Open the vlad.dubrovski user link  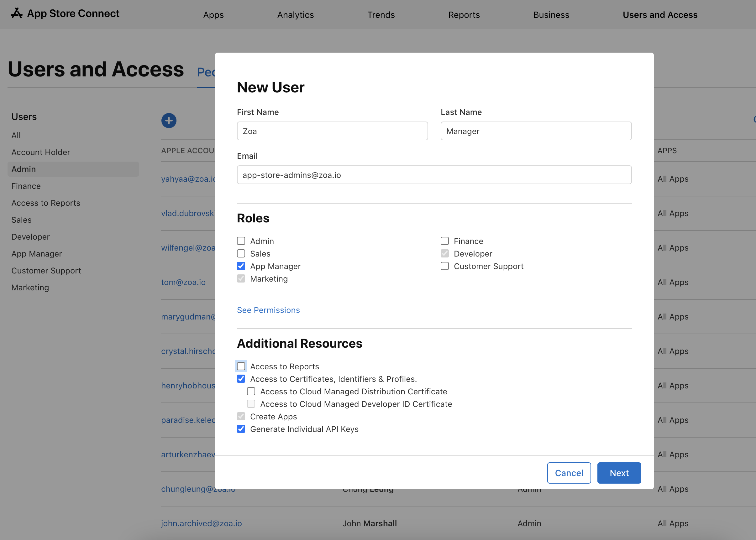point(188,214)
